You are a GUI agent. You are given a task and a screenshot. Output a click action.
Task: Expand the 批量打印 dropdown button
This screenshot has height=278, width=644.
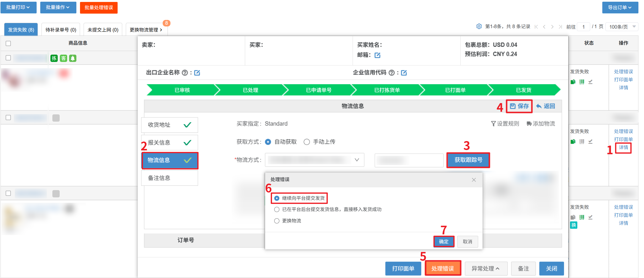pos(18,8)
